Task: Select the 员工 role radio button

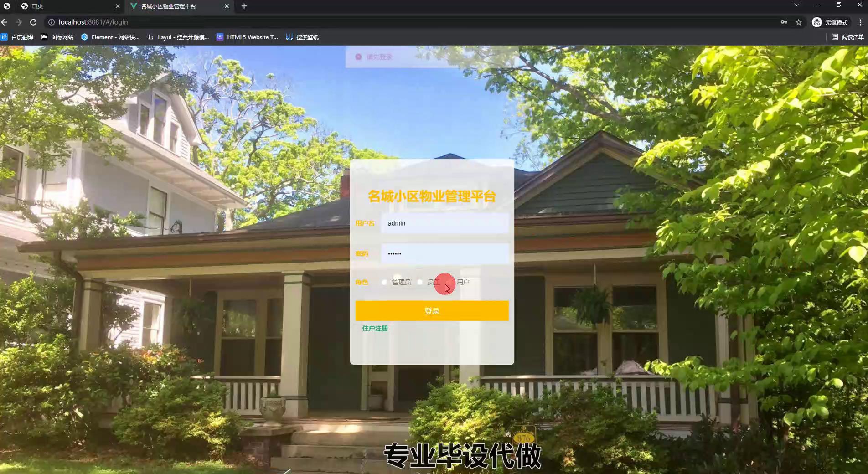Action: coord(420,282)
